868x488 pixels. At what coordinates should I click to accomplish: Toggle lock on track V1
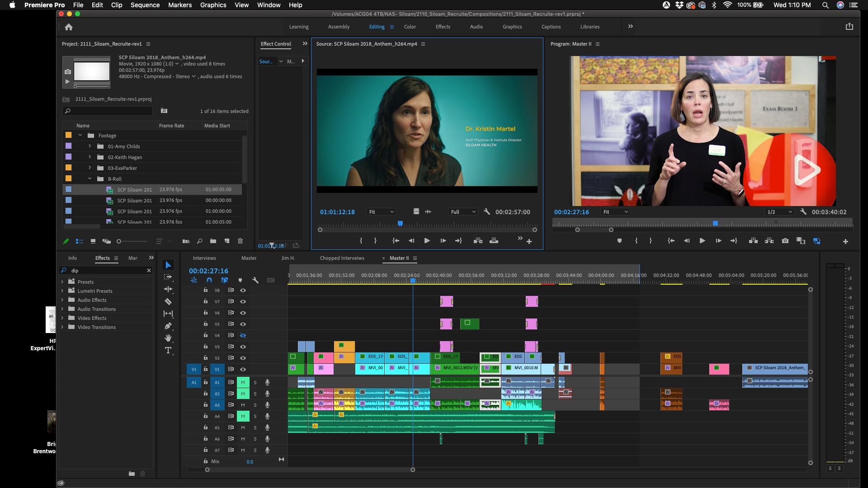pos(206,369)
